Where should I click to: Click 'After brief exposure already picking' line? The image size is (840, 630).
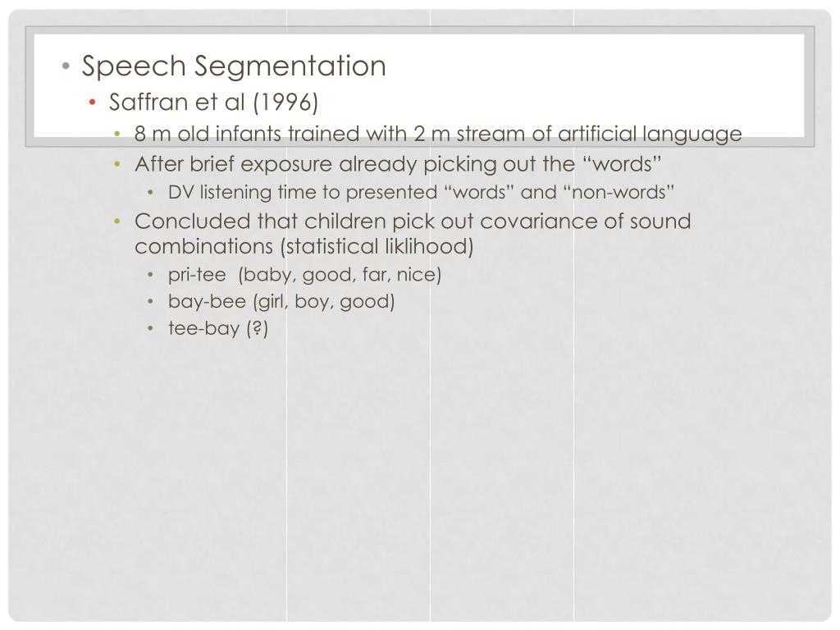(398, 164)
